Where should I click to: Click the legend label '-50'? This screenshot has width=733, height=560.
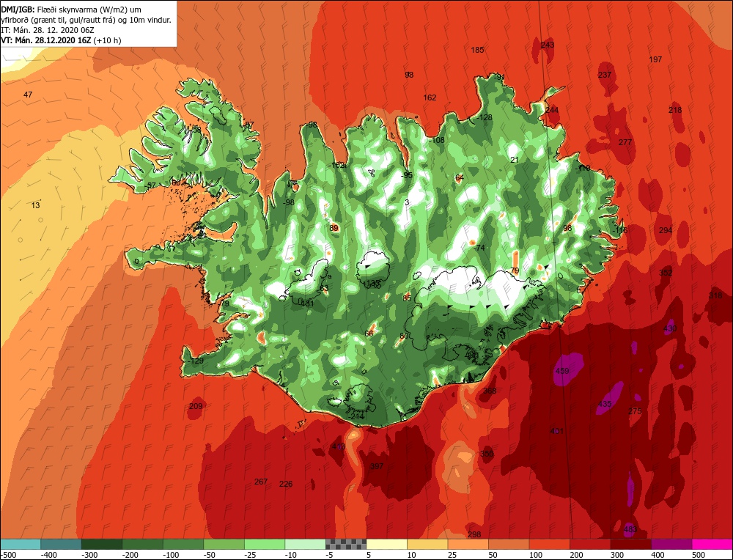tap(210, 555)
